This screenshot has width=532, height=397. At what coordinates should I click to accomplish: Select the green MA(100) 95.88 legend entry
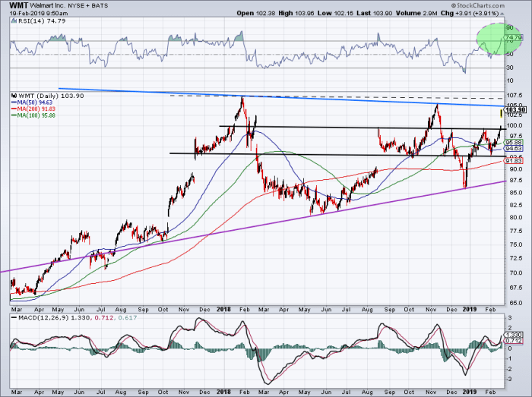tap(33, 115)
